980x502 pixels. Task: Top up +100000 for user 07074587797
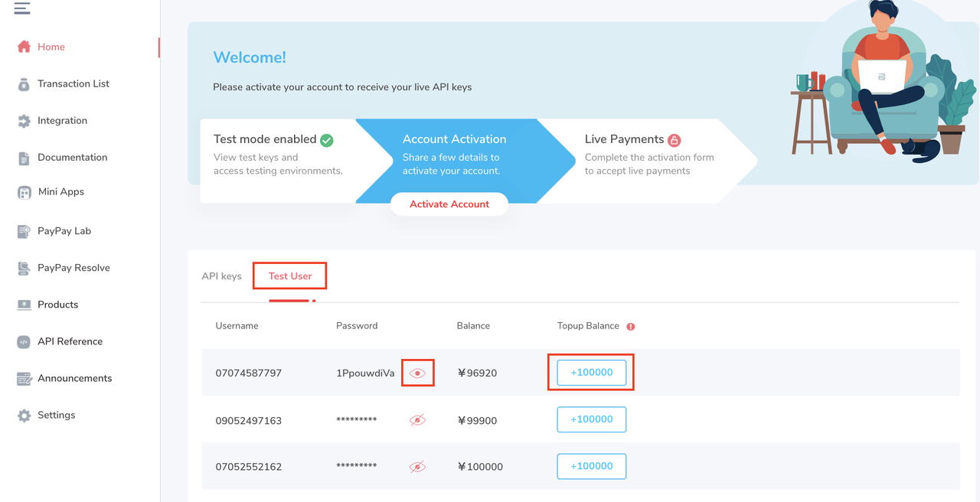coord(592,373)
